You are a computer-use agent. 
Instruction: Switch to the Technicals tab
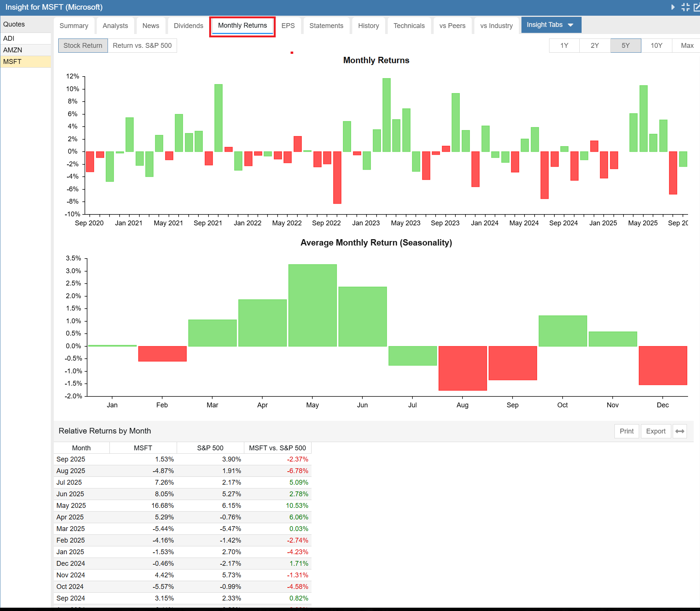click(x=409, y=26)
